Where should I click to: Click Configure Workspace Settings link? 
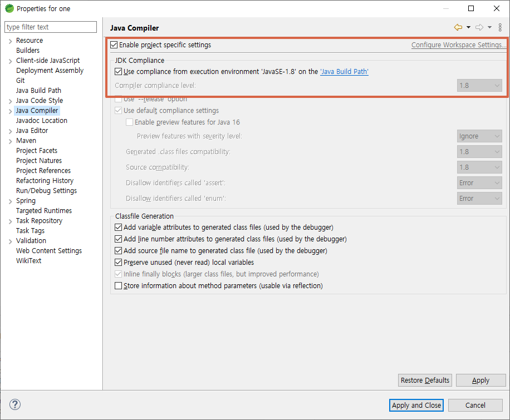[459, 45]
